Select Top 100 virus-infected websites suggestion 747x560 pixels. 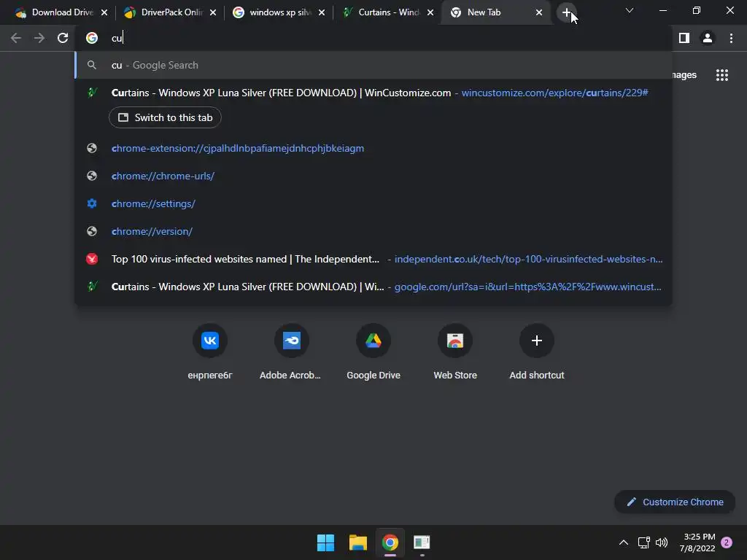373,259
